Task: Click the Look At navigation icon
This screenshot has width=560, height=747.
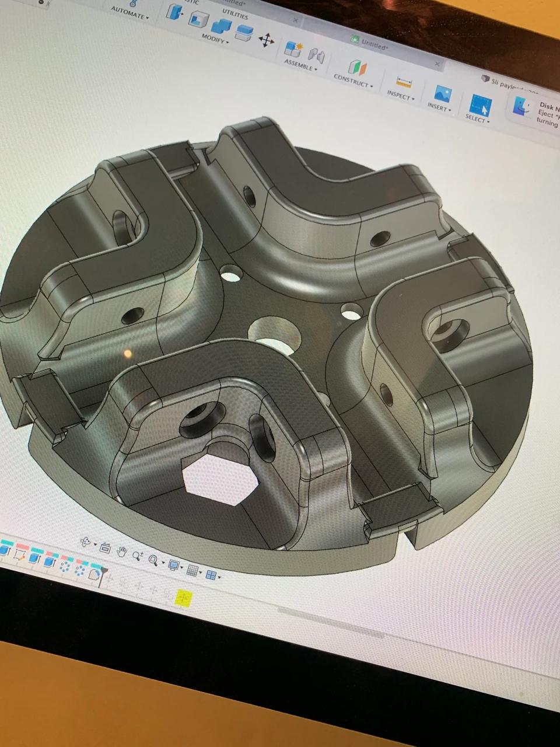Action: 105,547
